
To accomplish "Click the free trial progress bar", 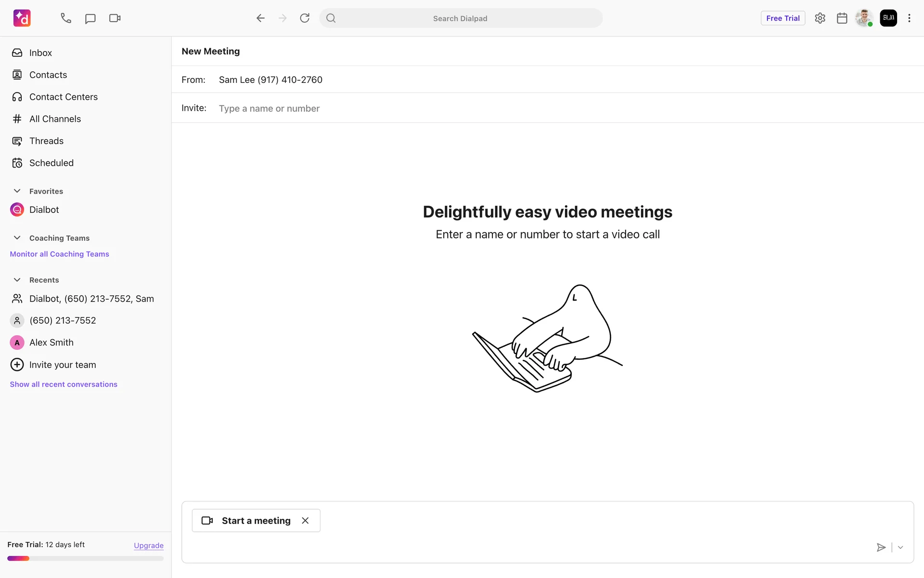I will coord(85,559).
